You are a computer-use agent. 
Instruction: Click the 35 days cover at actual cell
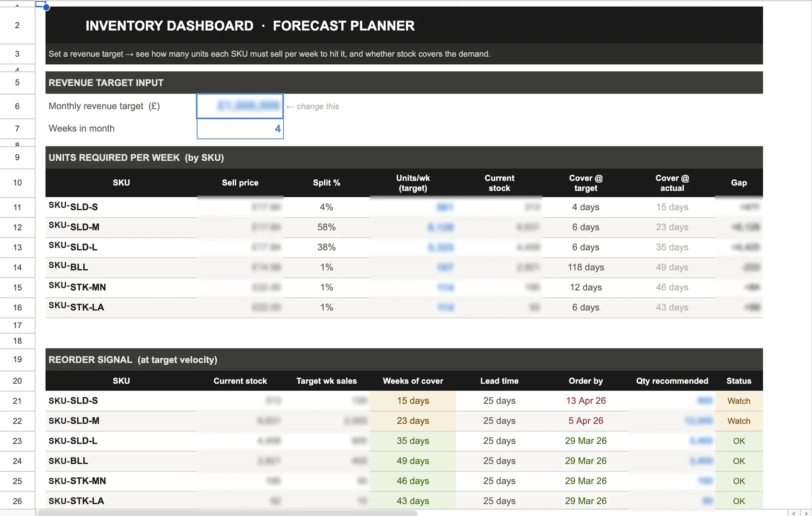click(x=672, y=247)
